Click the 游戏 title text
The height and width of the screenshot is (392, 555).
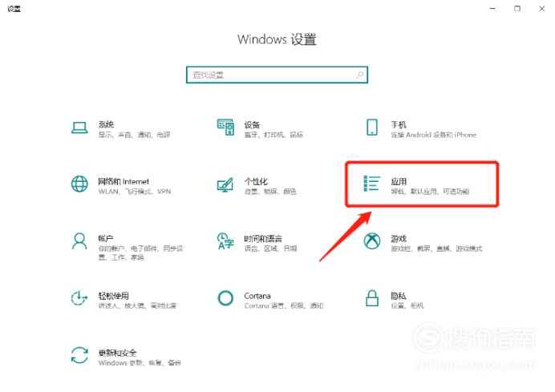399,238
